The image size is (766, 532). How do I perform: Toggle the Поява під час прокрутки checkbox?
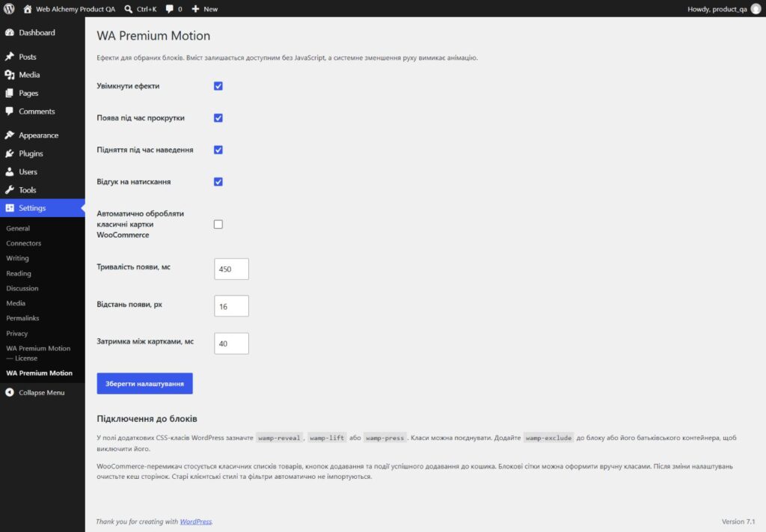point(218,118)
